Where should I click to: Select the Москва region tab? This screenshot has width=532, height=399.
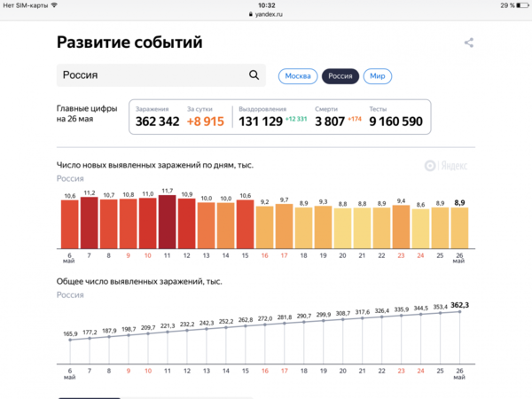[298, 76]
